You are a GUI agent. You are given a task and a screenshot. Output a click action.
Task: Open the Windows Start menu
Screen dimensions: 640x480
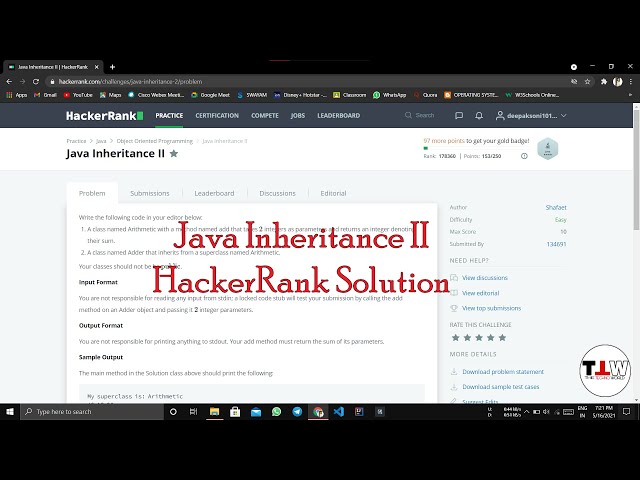point(10,412)
